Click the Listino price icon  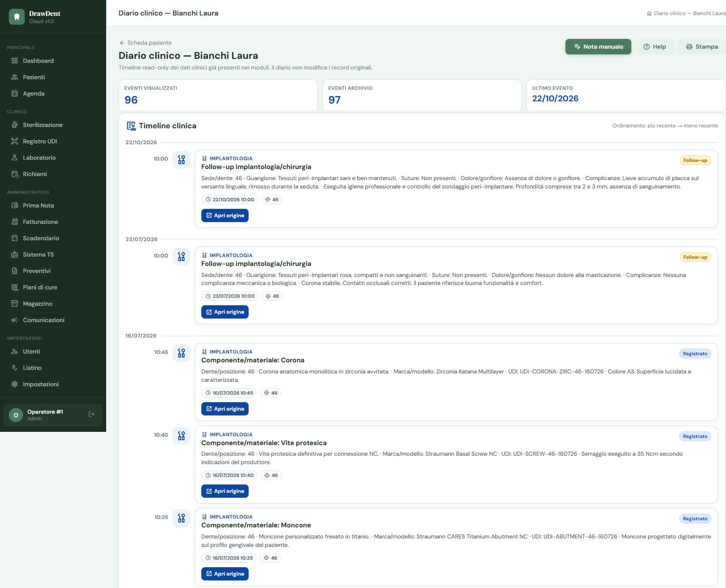coord(15,368)
